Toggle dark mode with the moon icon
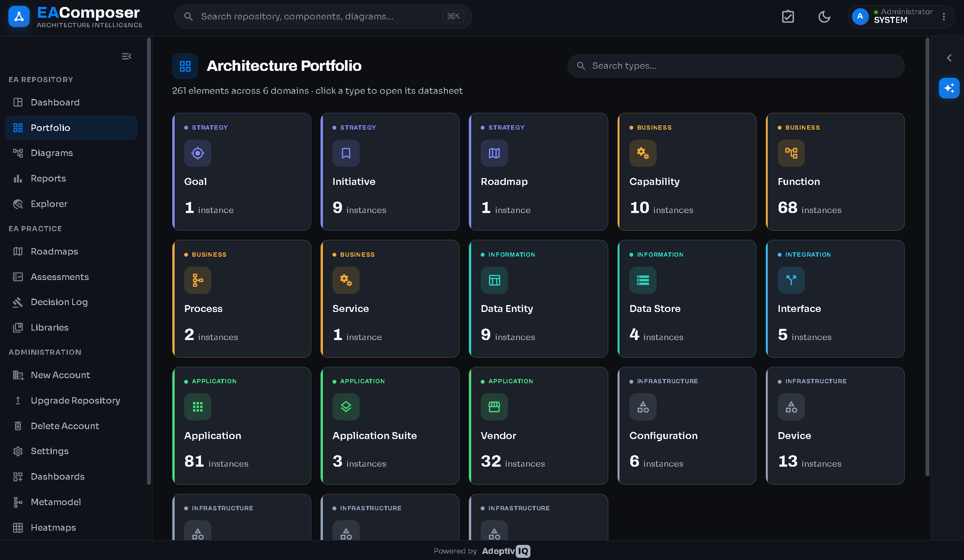 coord(824,16)
